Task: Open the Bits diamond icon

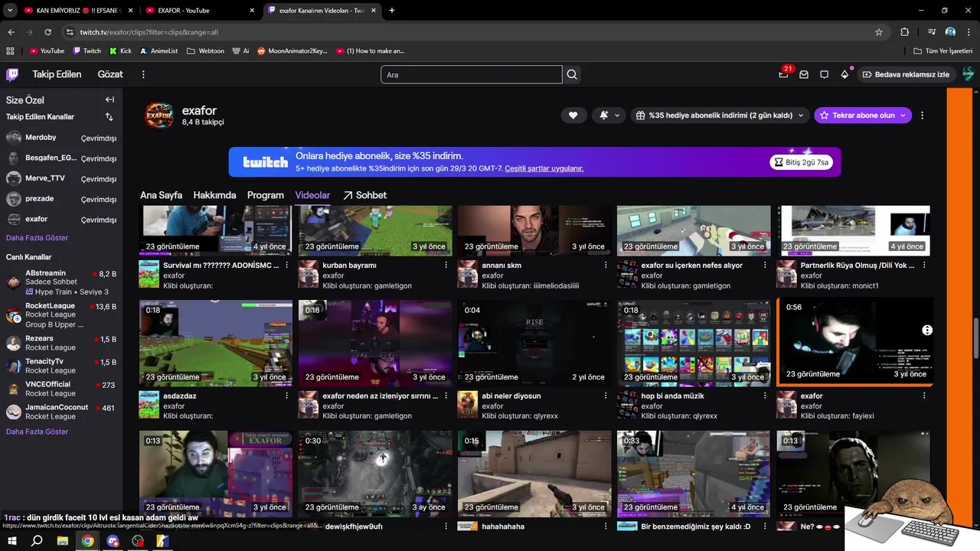Action: pyautogui.click(x=844, y=74)
